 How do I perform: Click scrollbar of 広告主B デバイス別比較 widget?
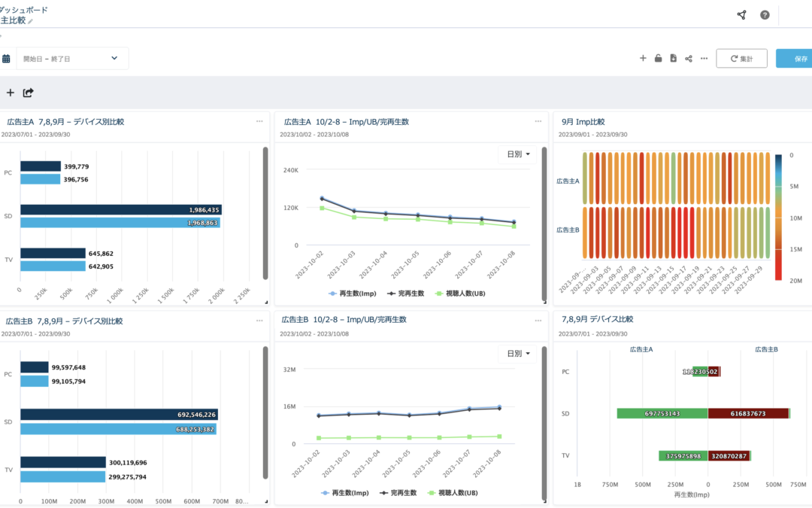click(265, 413)
